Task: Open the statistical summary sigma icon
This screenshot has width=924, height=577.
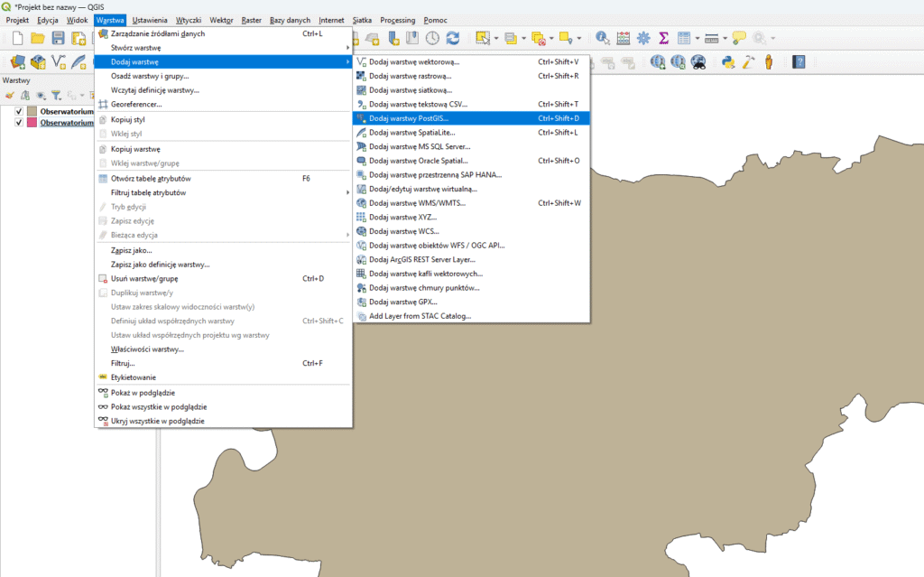Action: tap(664, 38)
